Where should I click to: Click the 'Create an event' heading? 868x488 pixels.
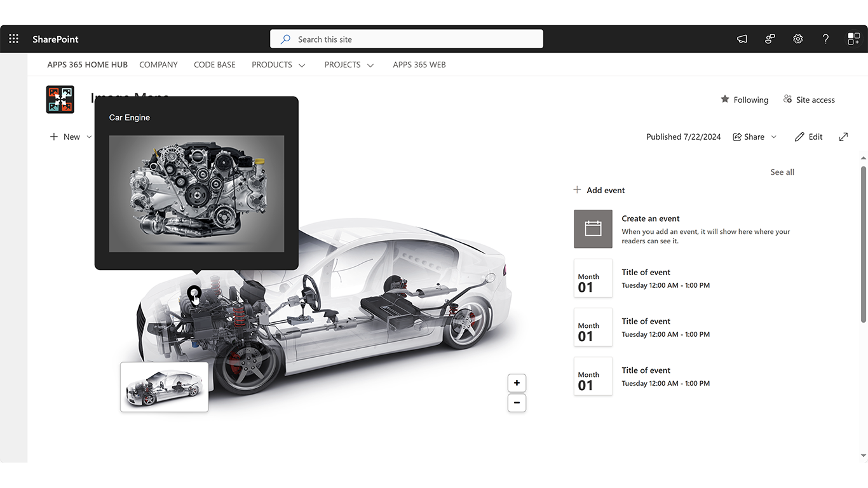651,219
